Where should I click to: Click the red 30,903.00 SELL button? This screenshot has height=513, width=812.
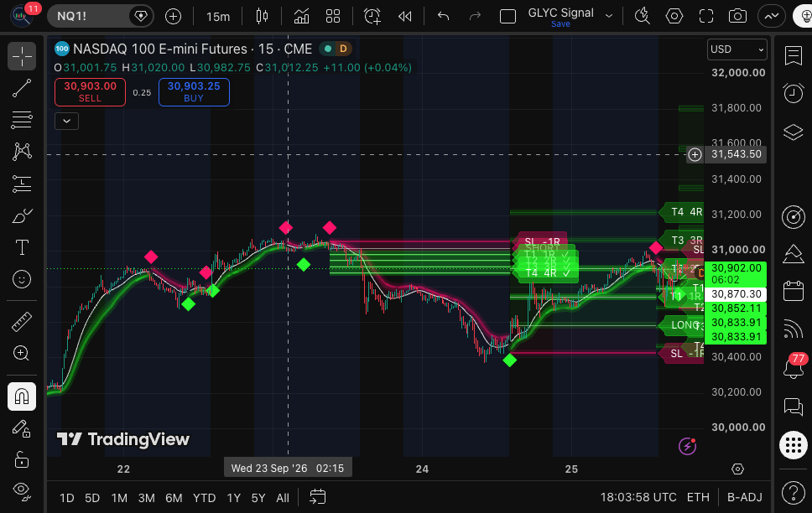(90, 92)
